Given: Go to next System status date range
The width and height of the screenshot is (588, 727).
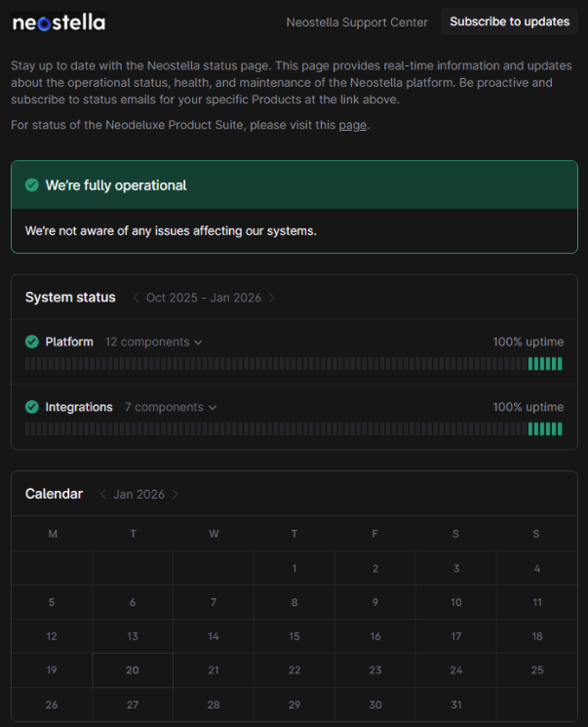Looking at the screenshot, I should [272, 298].
